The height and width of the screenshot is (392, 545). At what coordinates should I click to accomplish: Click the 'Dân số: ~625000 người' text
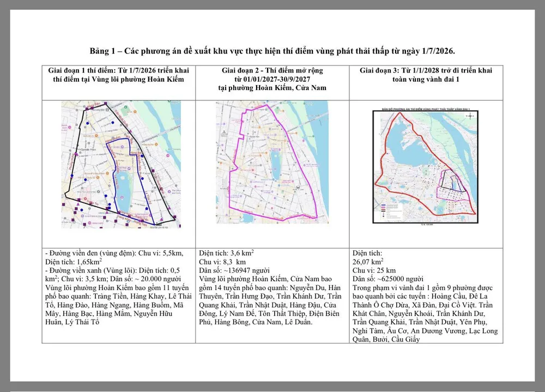(387, 278)
